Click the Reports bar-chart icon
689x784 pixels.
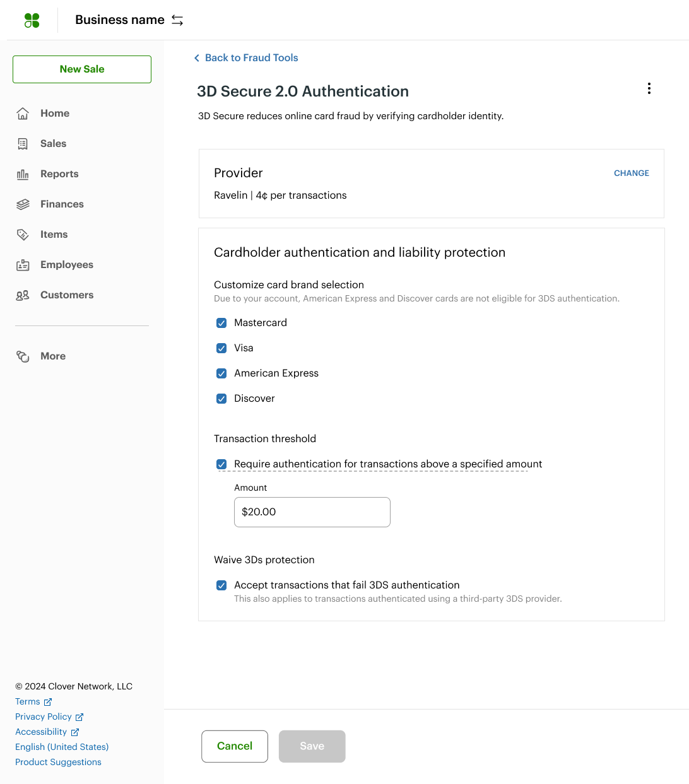tap(23, 173)
